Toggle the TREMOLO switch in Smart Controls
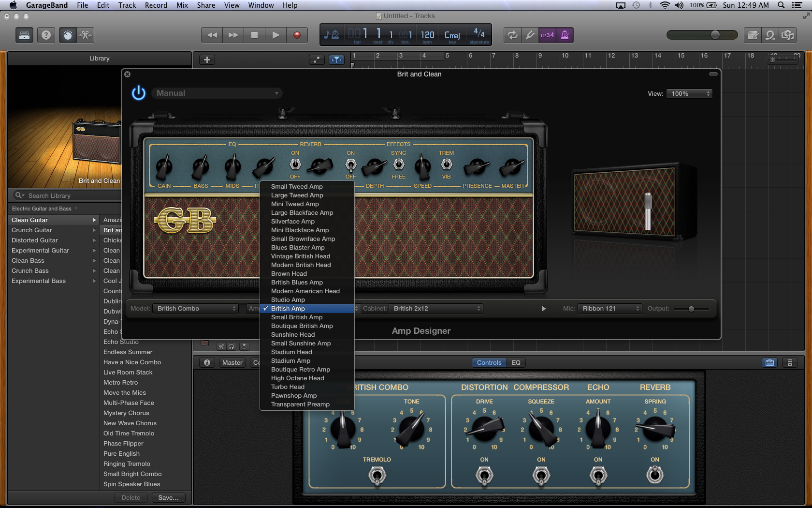The width and height of the screenshot is (812, 508). [377, 476]
